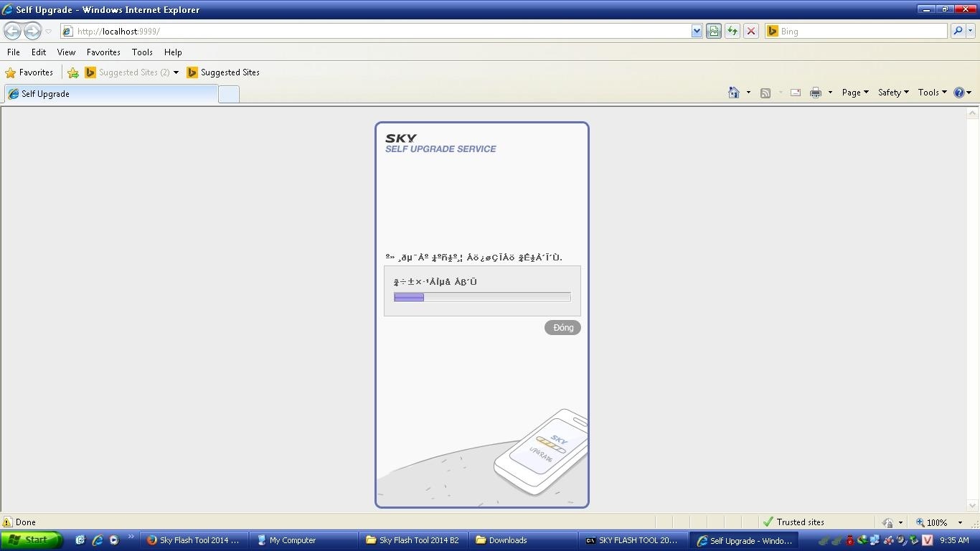Open the Page command dropdown
This screenshot has height=551, width=980.
[x=855, y=93]
